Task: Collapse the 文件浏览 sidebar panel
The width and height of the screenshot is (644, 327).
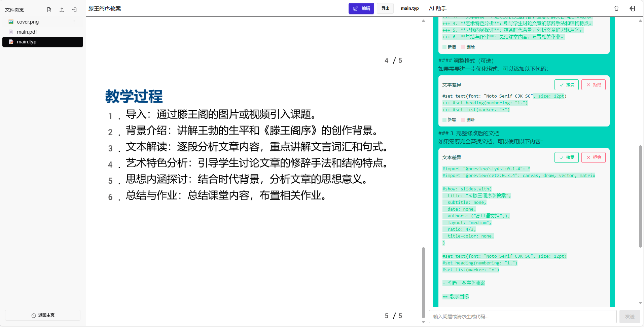Action: (74, 10)
